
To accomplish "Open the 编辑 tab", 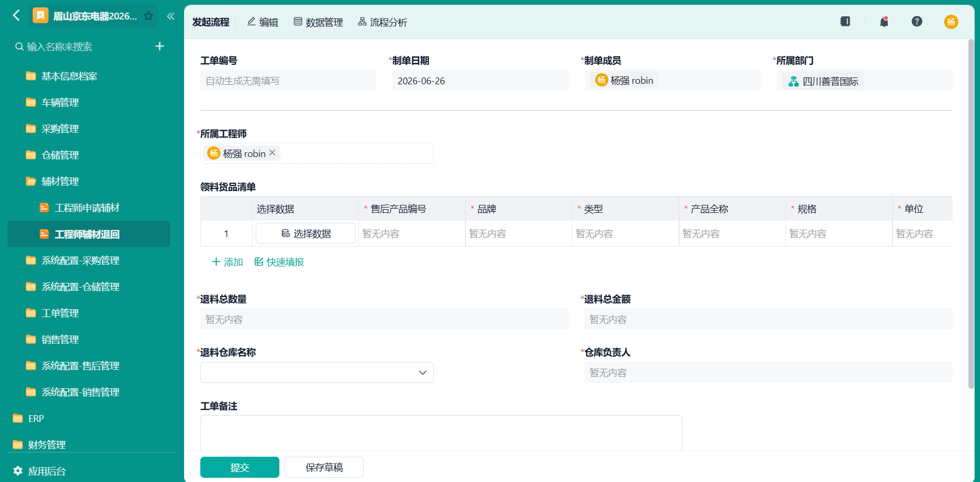I will 263,22.
